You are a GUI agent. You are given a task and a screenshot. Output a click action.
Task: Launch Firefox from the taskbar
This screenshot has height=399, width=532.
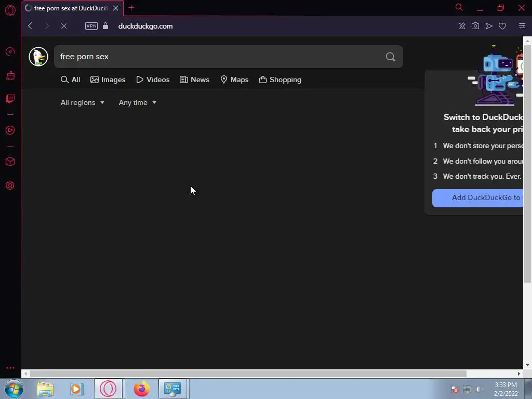(141, 389)
